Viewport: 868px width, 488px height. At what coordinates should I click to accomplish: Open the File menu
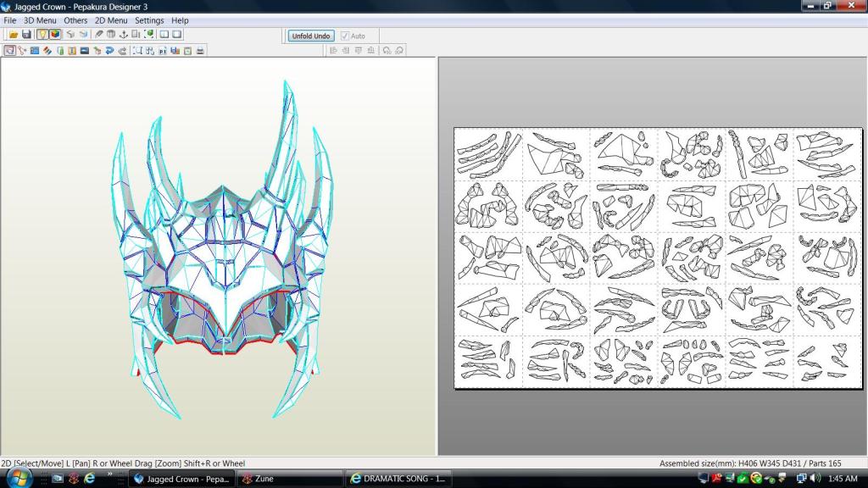[10, 20]
